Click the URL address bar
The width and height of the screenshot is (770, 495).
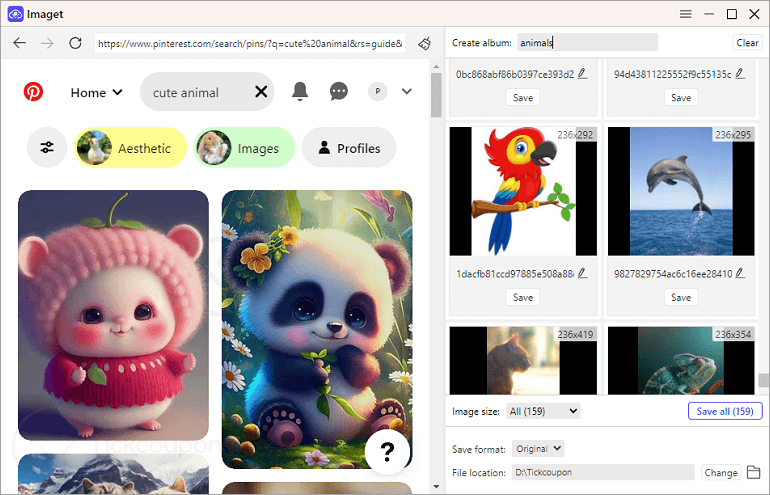250,43
